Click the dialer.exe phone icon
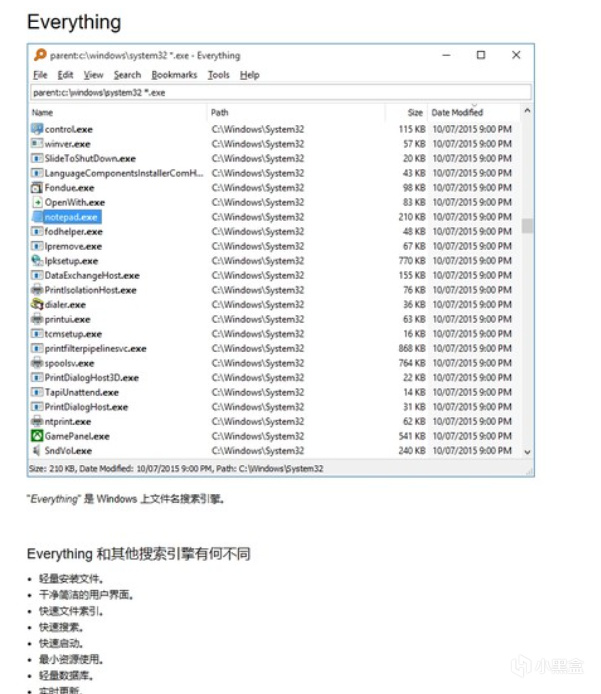 (37, 305)
